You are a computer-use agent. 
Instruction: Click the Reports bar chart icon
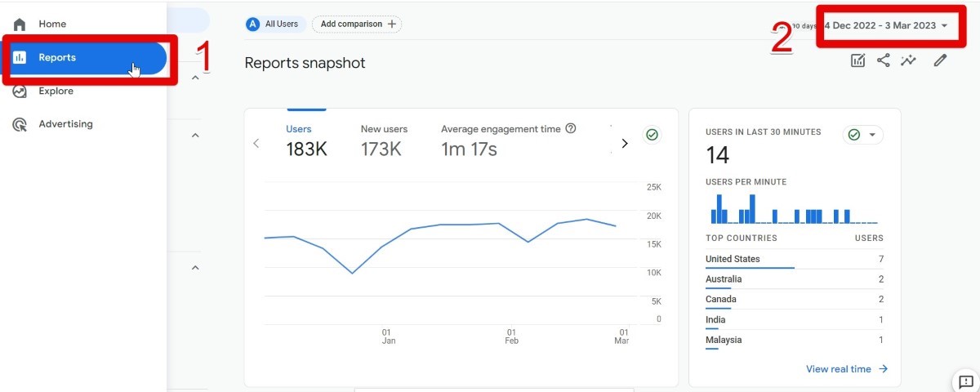pos(20,57)
